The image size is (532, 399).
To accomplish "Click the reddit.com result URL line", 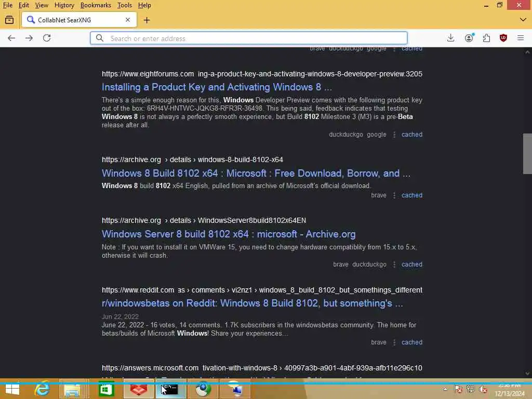I will tap(262, 290).
